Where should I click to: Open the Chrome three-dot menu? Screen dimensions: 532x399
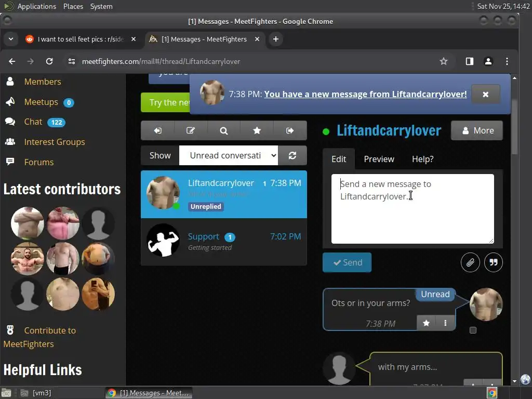[x=507, y=61]
